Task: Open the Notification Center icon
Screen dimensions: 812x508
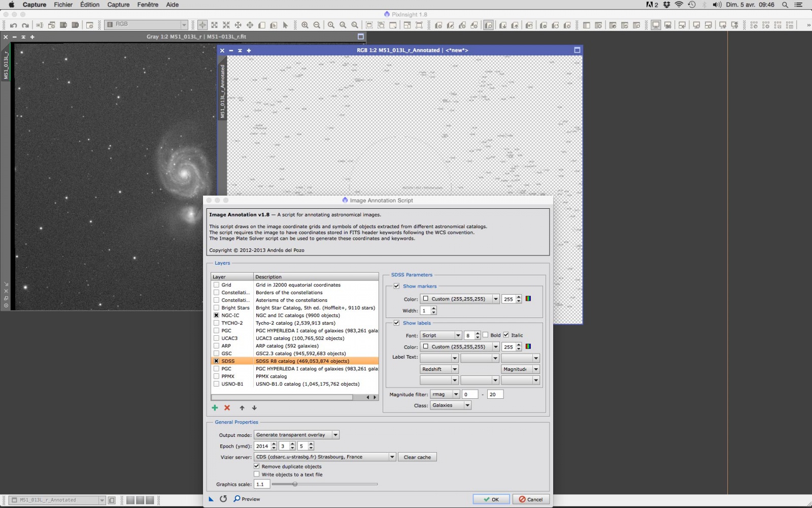Action: [798, 5]
